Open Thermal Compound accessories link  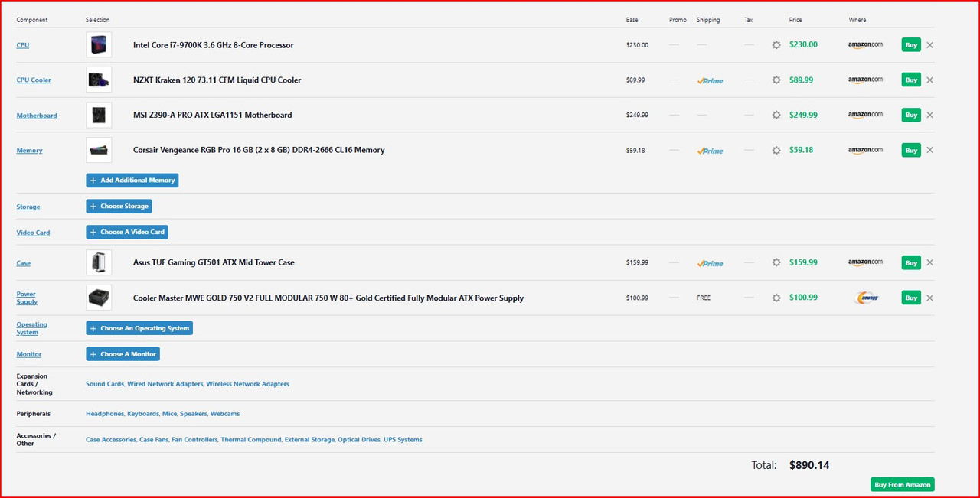[x=251, y=440]
